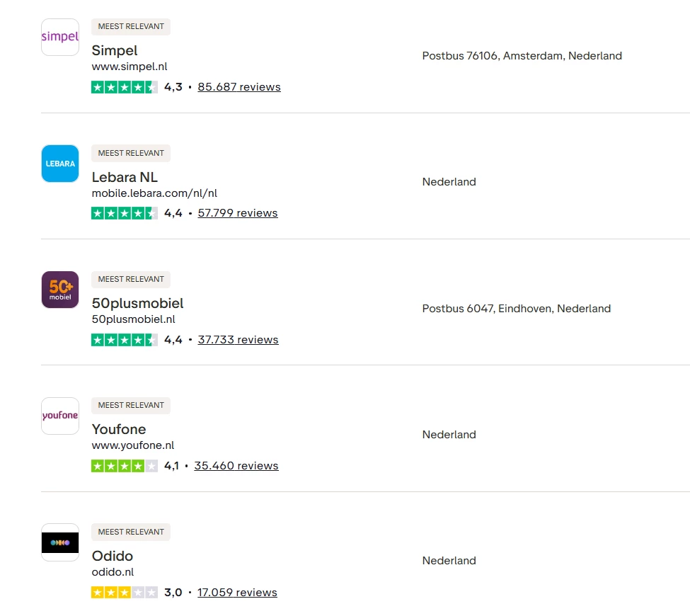This screenshot has width=690, height=616.
Task: Select the Lebara NL company name
Action: pos(125,177)
